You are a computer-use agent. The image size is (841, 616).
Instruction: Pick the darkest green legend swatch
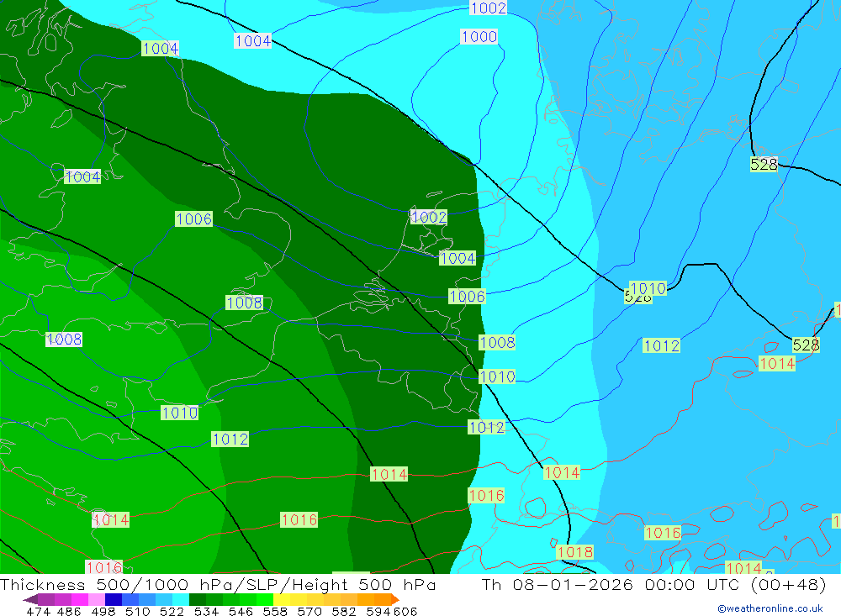[x=198, y=599]
